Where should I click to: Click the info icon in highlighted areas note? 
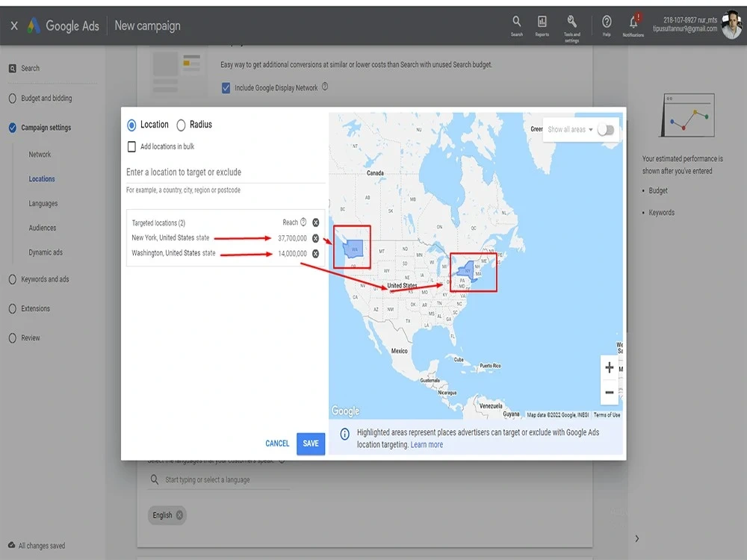coord(344,434)
